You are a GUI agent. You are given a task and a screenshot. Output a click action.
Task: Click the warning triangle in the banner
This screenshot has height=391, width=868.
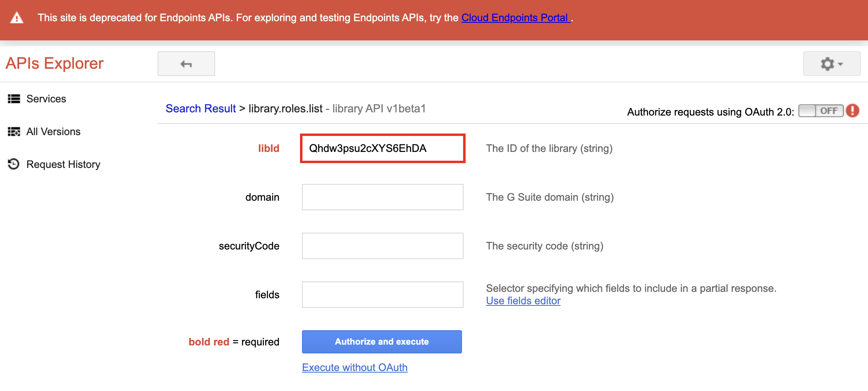16,17
